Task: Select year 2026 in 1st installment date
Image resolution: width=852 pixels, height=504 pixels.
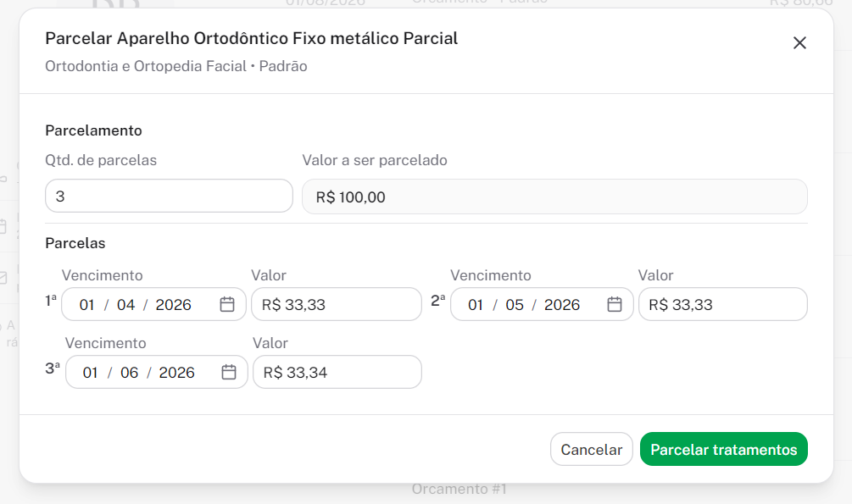Action: click(x=174, y=305)
